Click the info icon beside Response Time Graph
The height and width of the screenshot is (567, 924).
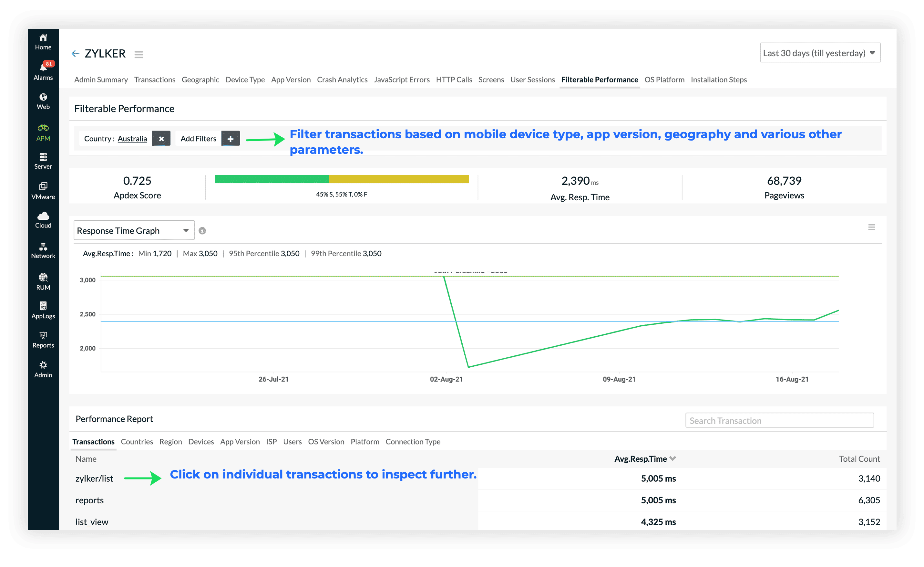[x=202, y=231]
